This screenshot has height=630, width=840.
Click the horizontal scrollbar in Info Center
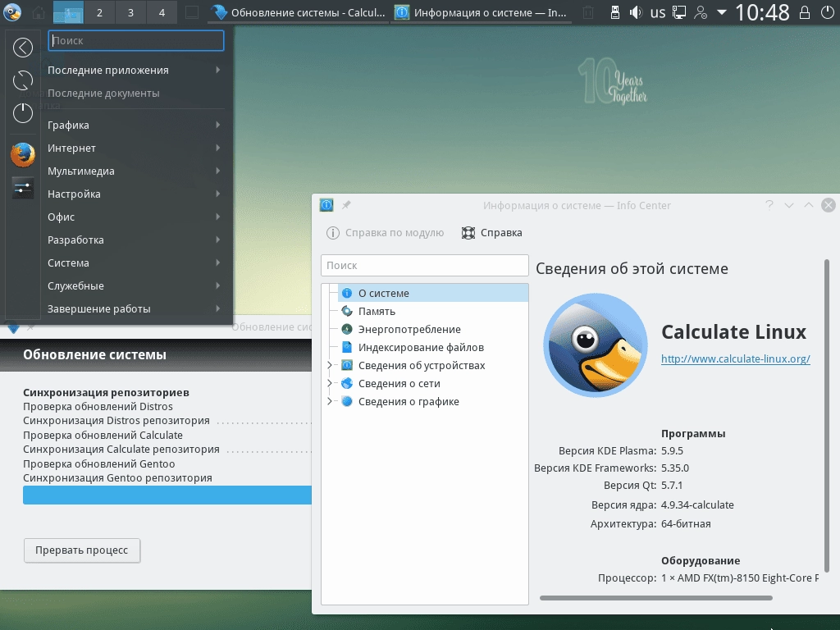pos(656,598)
